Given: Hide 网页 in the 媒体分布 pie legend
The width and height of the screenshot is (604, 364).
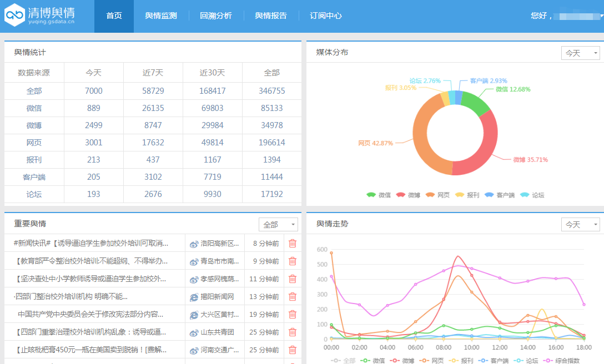Looking at the screenshot, I should coord(437,195).
